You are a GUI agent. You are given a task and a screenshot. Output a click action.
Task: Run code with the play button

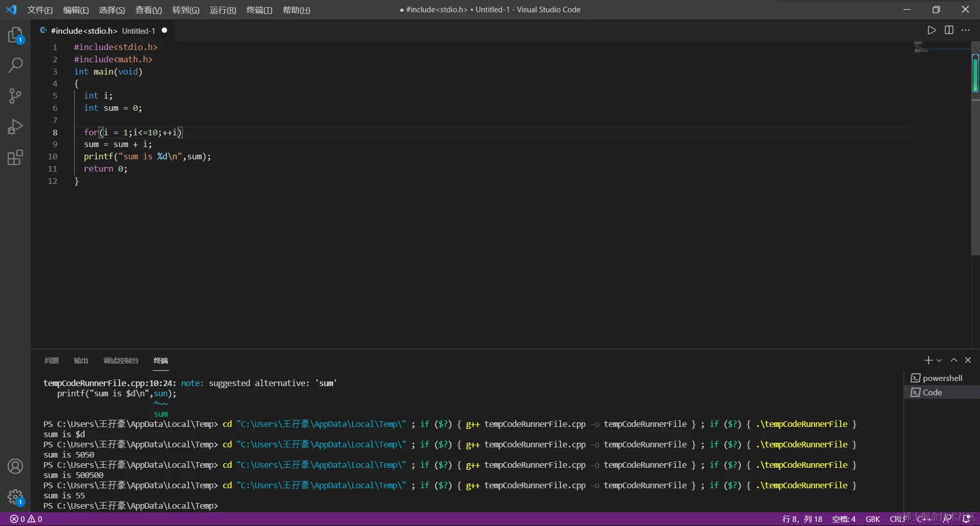click(x=932, y=30)
